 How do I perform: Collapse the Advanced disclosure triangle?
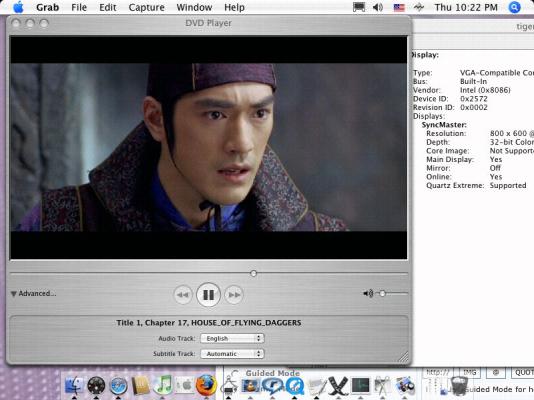tap(14, 293)
